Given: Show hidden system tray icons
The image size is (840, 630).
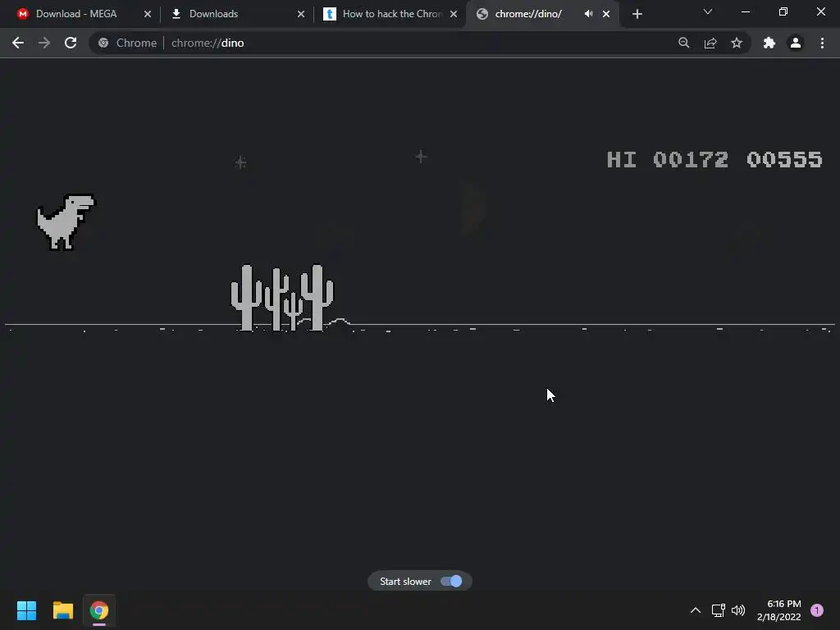Looking at the screenshot, I should pyautogui.click(x=696, y=610).
